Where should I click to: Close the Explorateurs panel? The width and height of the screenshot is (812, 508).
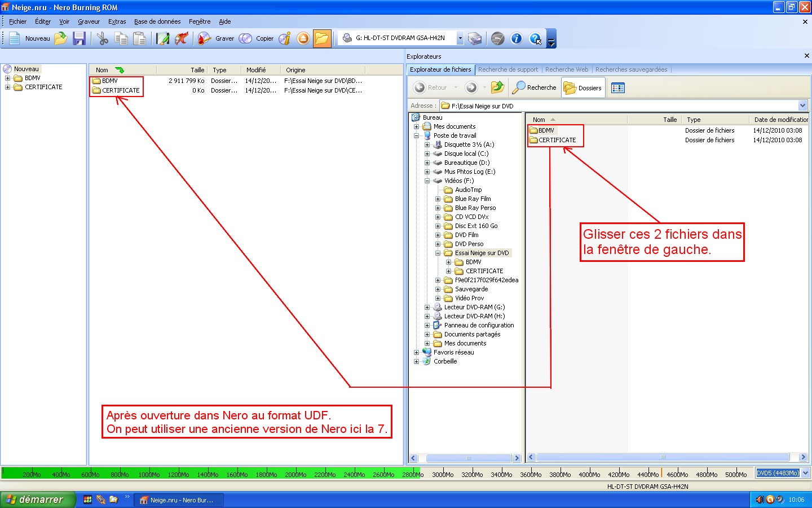(806, 56)
